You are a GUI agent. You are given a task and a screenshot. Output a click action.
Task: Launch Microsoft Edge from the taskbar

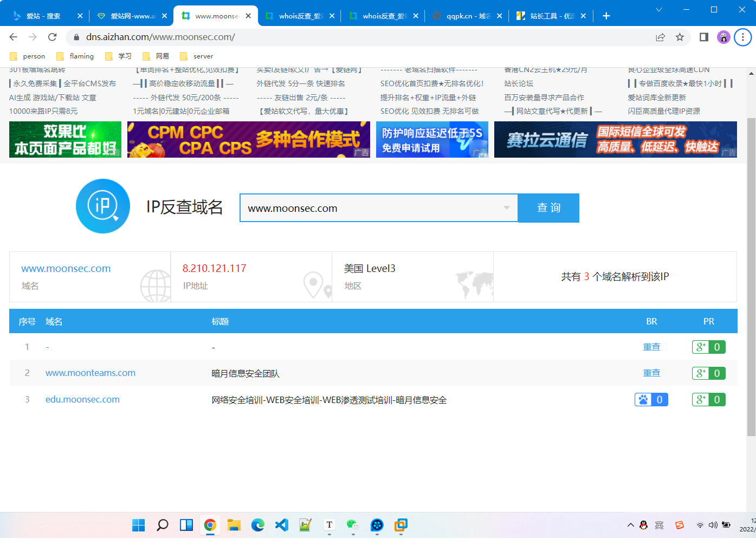tap(258, 525)
